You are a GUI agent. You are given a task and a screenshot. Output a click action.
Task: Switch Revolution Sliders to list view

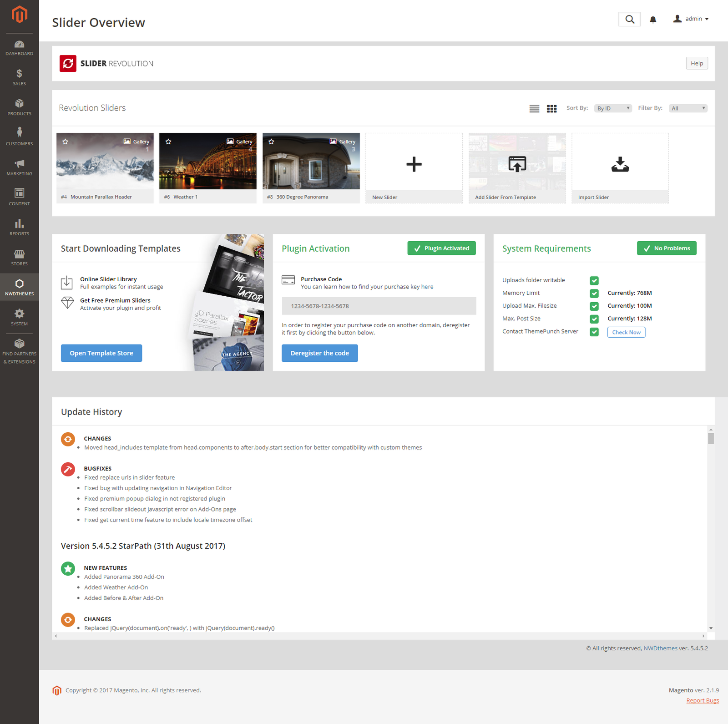pos(534,108)
